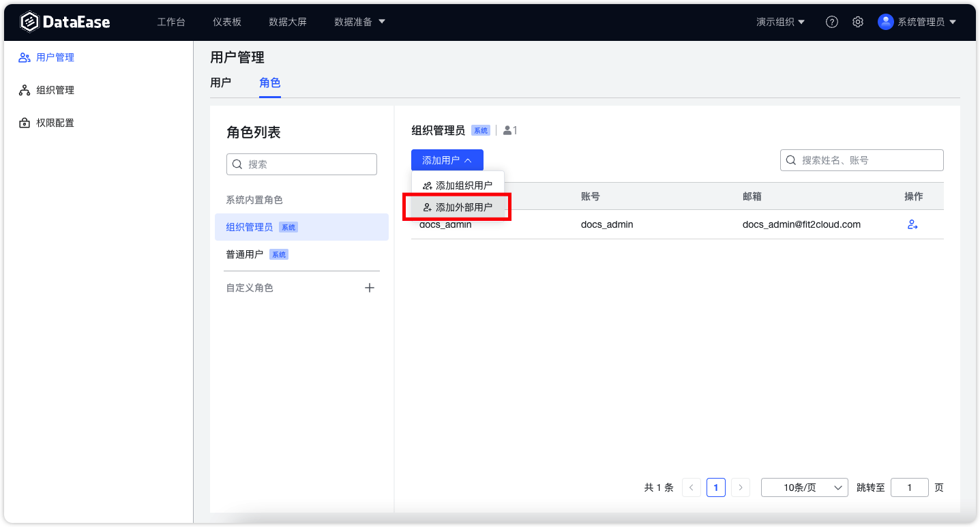
Task: Click the 搜索姓名、账号 search box
Action: [x=862, y=160]
